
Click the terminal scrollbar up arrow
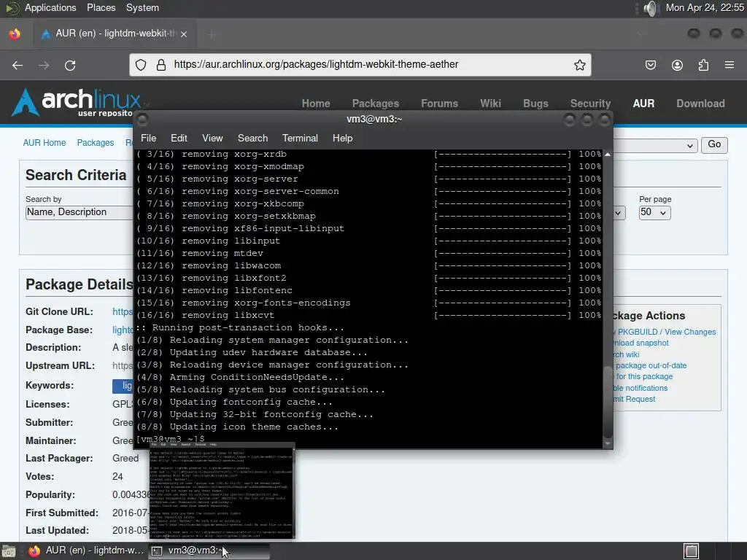(608, 155)
